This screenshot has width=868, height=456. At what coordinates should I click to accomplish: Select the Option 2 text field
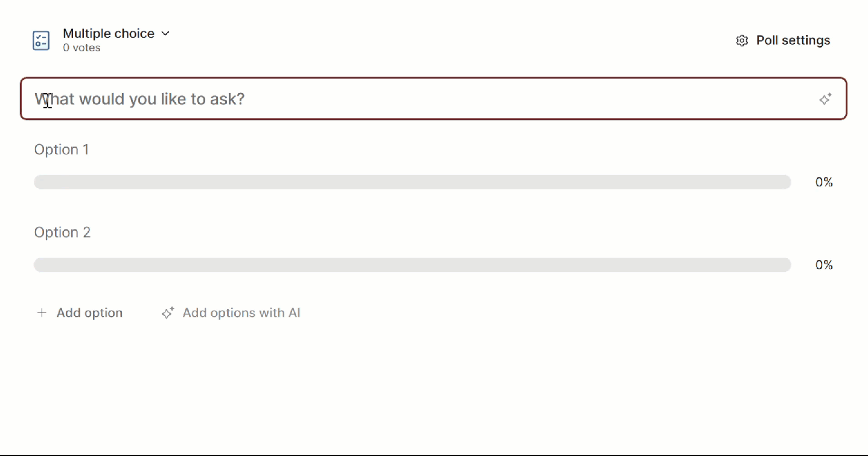(62, 233)
